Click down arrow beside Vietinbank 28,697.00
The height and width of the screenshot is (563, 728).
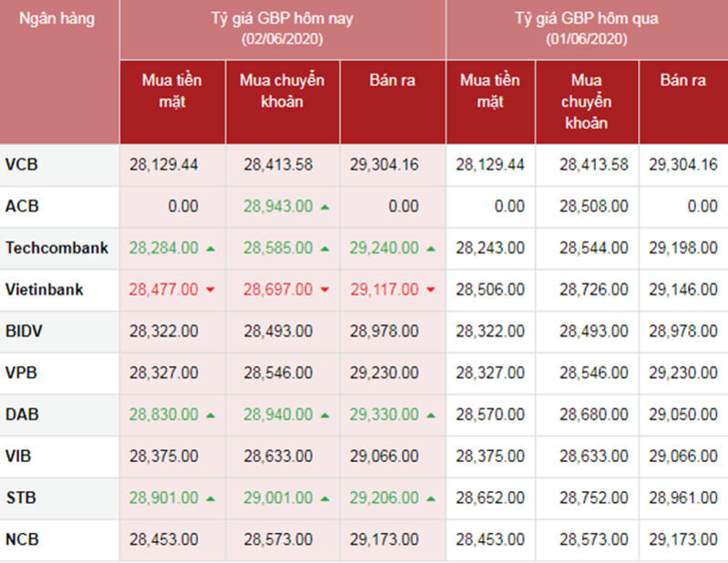325,291
